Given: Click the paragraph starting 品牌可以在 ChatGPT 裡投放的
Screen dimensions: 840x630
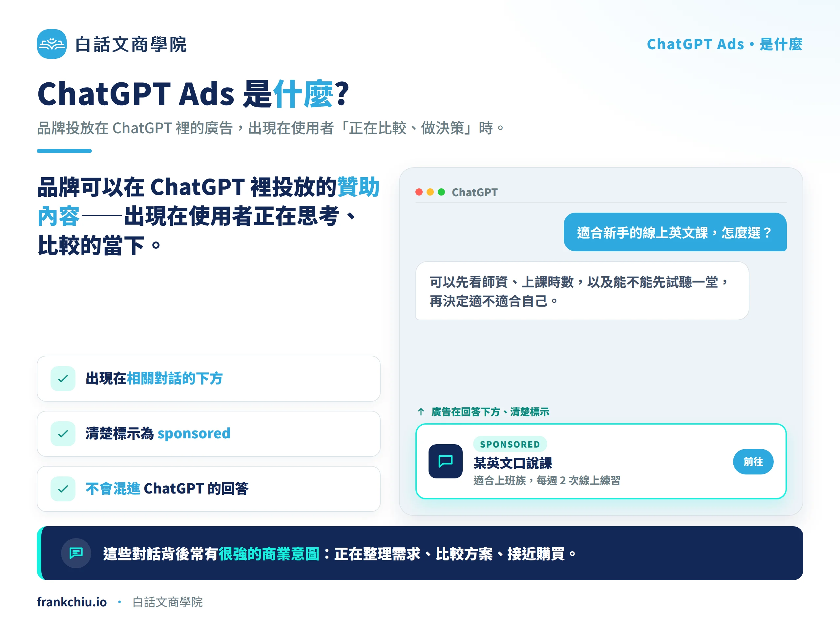Looking at the screenshot, I should 208,216.
